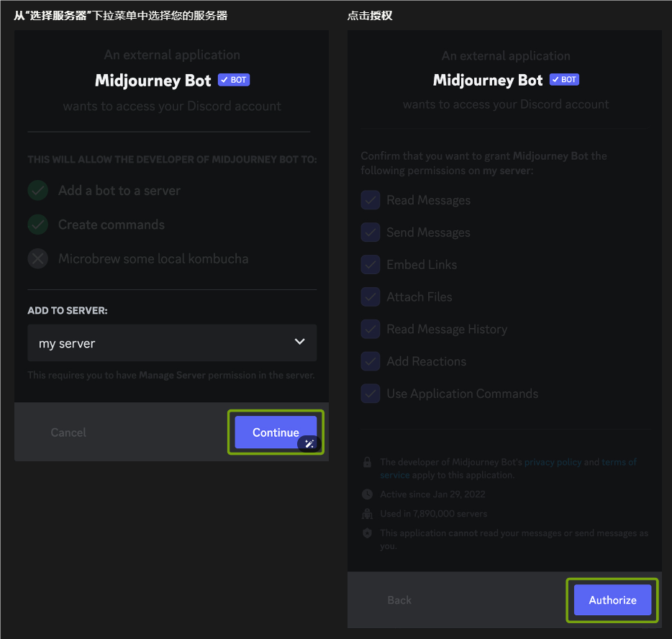Click the clock icon next to 'Active since'

tap(367, 494)
